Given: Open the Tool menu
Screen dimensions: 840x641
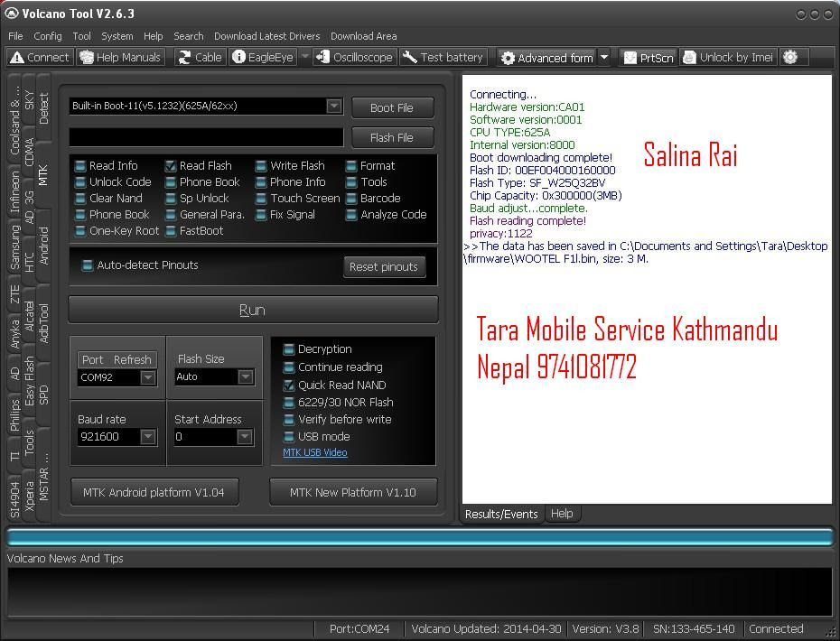Looking at the screenshot, I should click(x=81, y=36).
